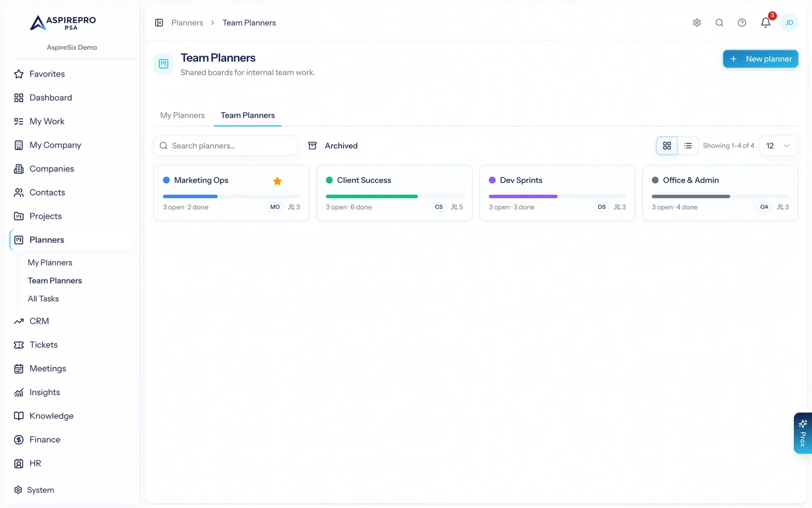Open Team Planners in sidebar submenu
This screenshot has height=508, width=812.
coord(55,281)
